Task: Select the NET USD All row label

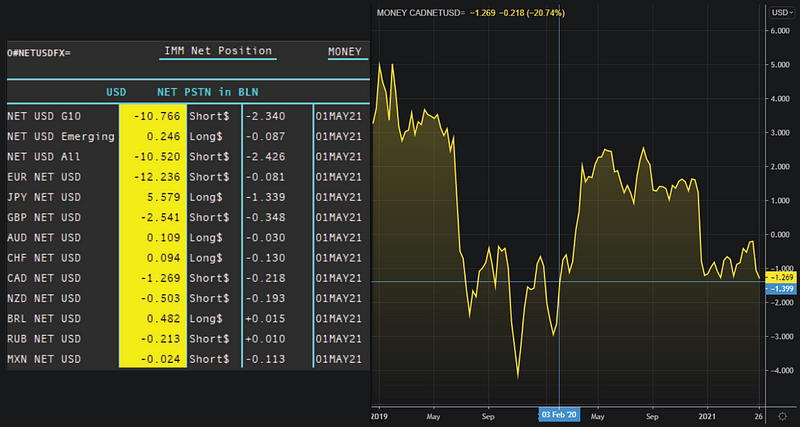Action: coord(44,157)
